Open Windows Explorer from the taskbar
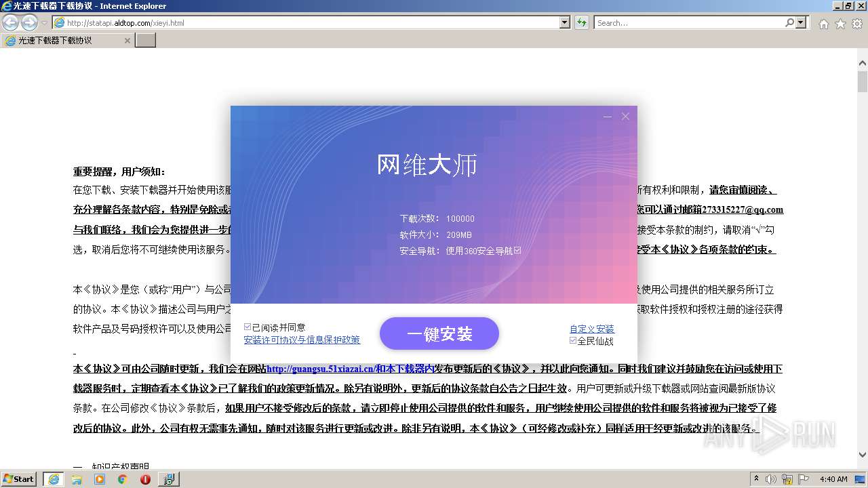The height and width of the screenshot is (488, 868). pyautogui.click(x=77, y=479)
